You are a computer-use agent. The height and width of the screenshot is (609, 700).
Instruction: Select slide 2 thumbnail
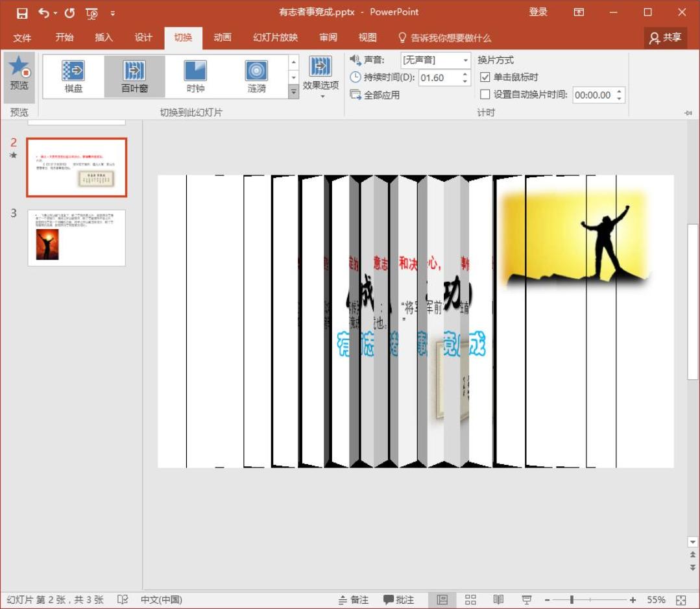pyautogui.click(x=77, y=167)
